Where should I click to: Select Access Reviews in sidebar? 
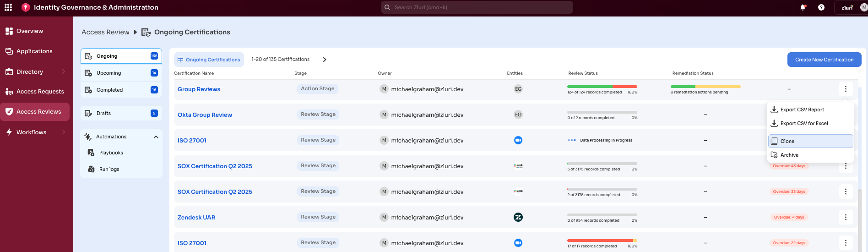[x=35, y=112]
